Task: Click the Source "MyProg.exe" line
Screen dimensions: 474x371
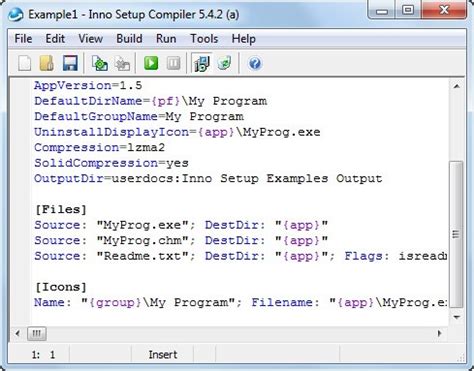Action: tap(181, 225)
